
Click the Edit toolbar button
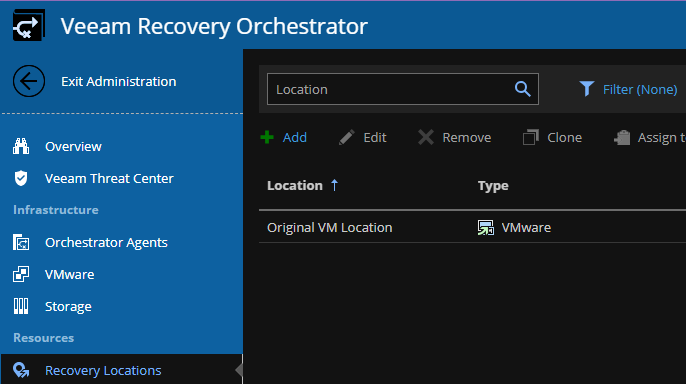pos(363,137)
